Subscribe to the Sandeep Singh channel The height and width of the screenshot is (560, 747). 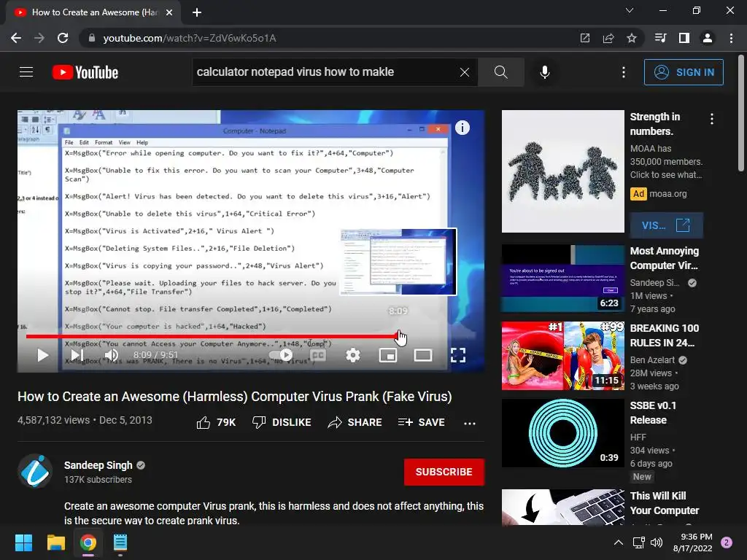coord(444,472)
